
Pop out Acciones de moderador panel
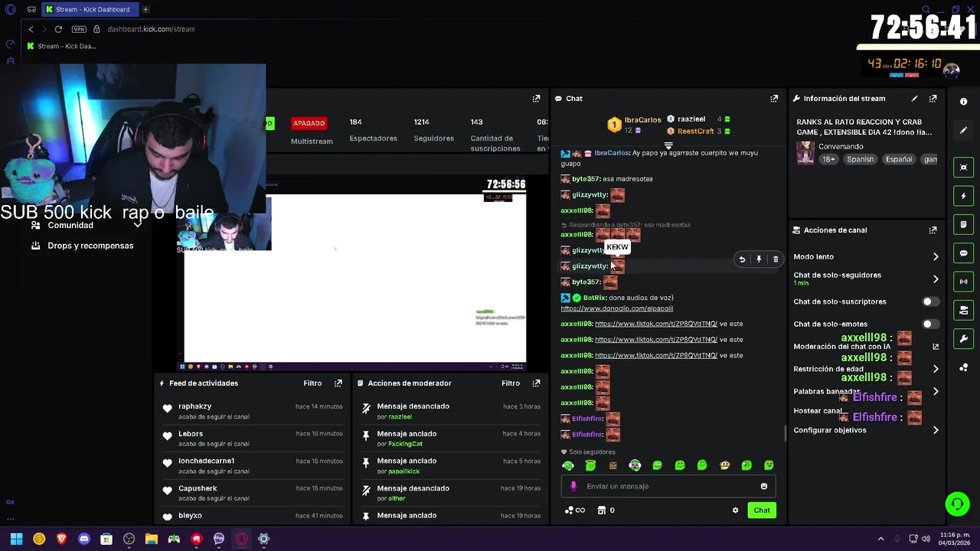tap(536, 383)
